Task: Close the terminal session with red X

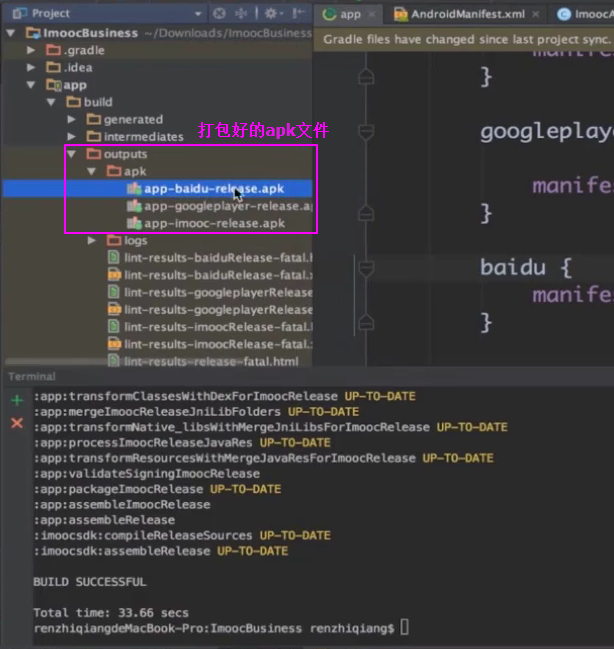Action: tap(17, 423)
